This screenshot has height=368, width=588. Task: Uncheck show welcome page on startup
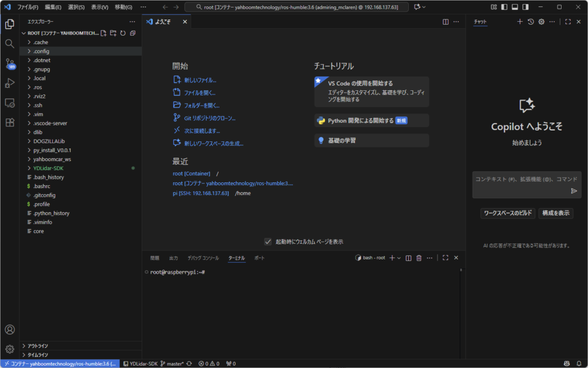(x=268, y=241)
